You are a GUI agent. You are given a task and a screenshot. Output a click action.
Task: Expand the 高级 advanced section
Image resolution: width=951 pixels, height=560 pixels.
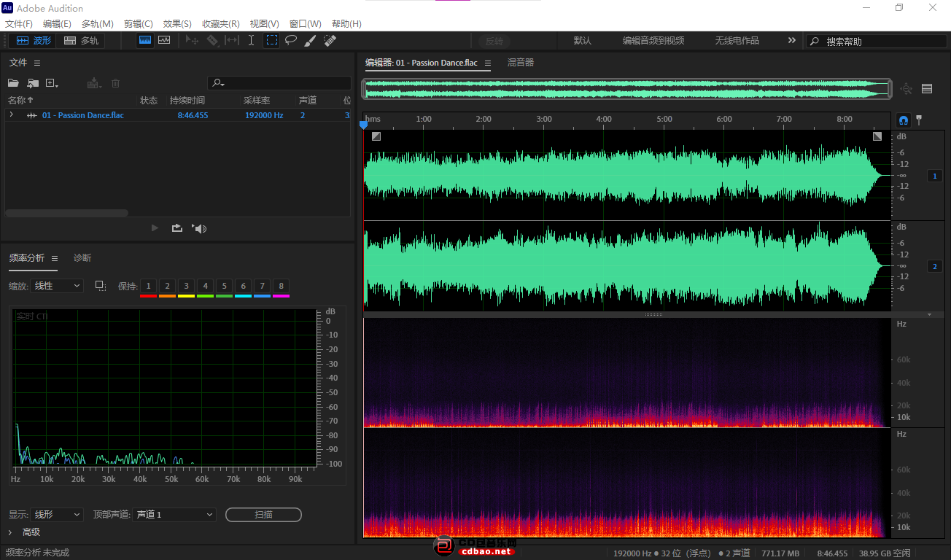pos(10,532)
